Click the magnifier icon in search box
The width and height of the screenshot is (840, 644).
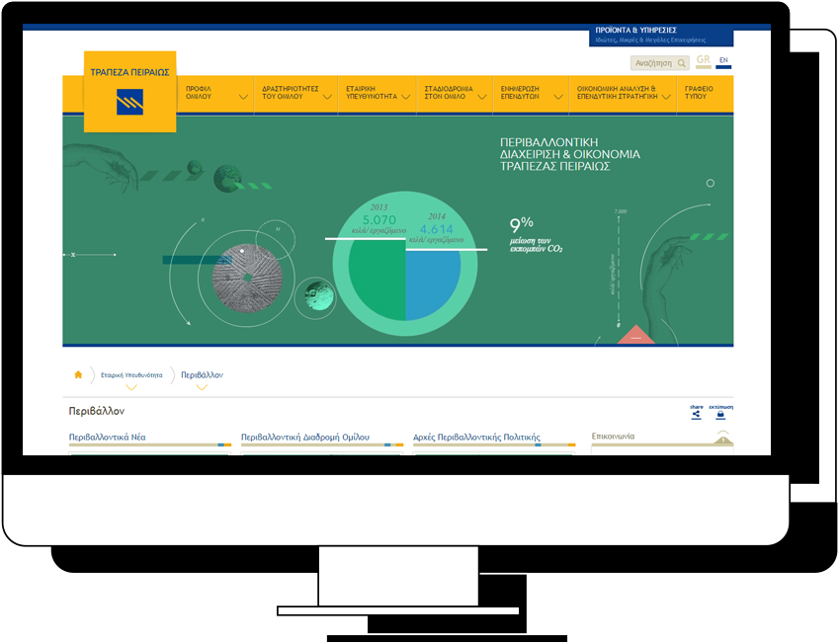coord(681,63)
